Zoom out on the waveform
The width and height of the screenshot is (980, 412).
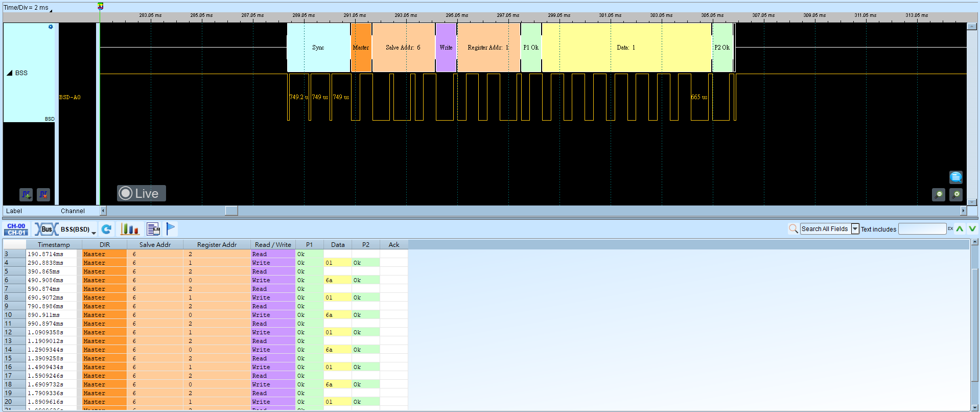939,194
